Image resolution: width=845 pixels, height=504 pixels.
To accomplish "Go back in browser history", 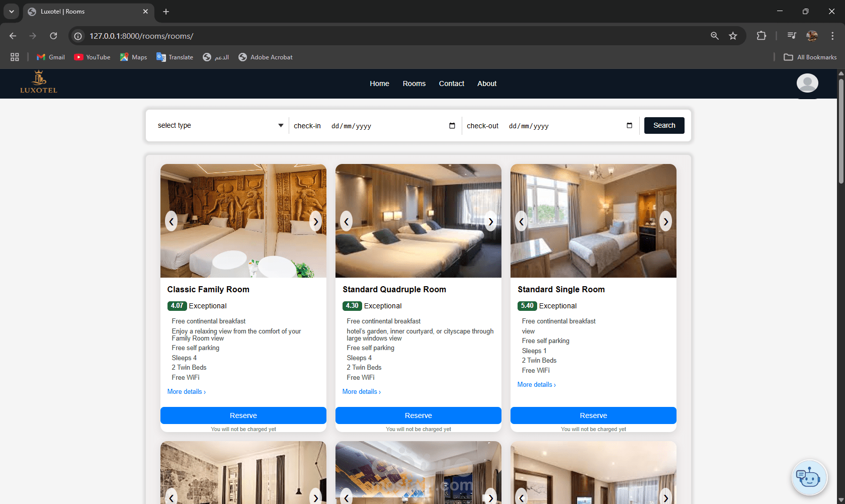I will pyautogui.click(x=13, y=36).
